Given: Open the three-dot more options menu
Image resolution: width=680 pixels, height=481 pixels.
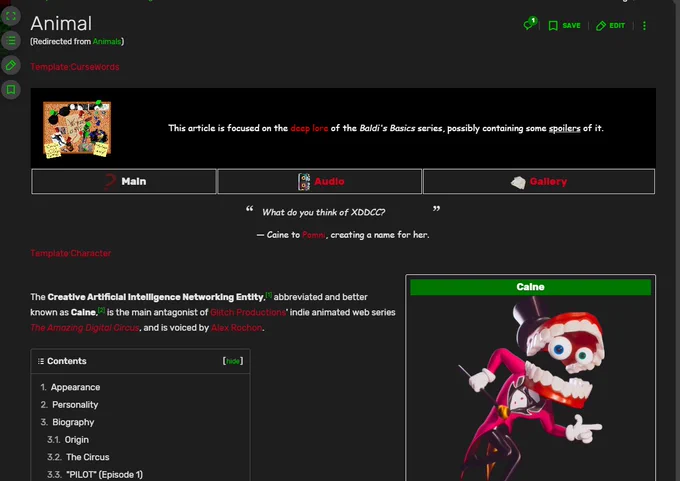Looking at the screenshot, I should [x=644, y=26].
